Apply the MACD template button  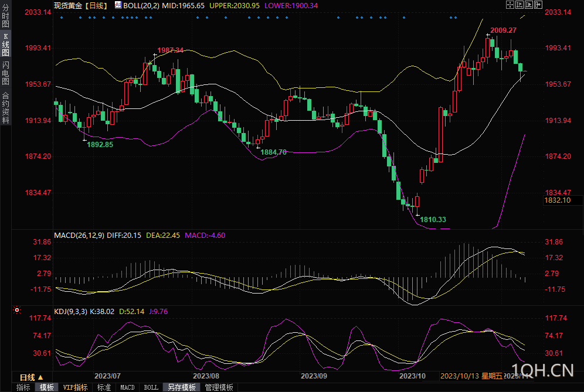pos(127,387)
